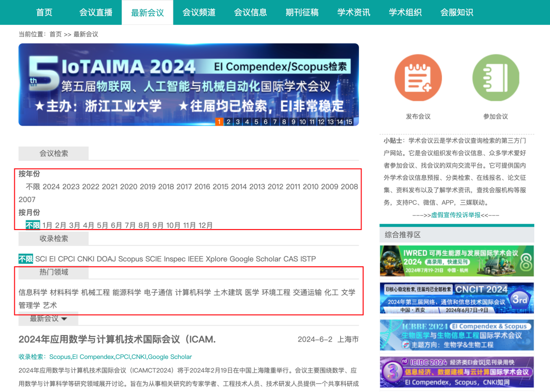Select highlighted 不限 under month filter

pyautogui.click(x=33, y=225)
